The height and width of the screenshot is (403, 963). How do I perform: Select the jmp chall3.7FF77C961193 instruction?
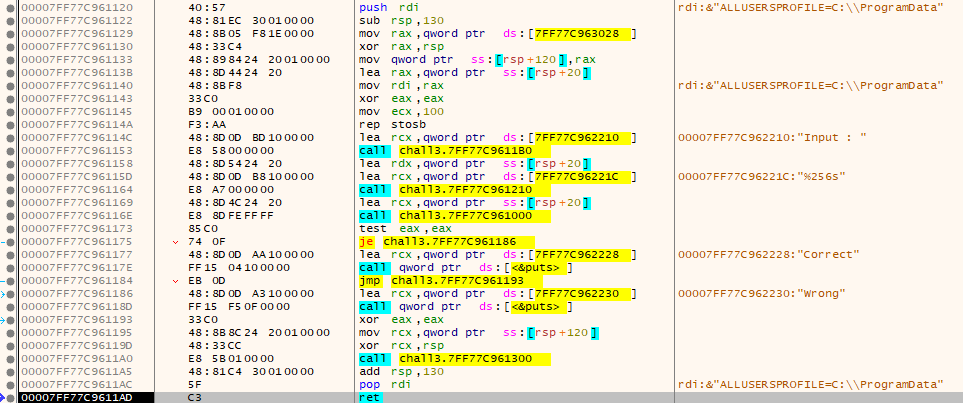pos(451,281)
